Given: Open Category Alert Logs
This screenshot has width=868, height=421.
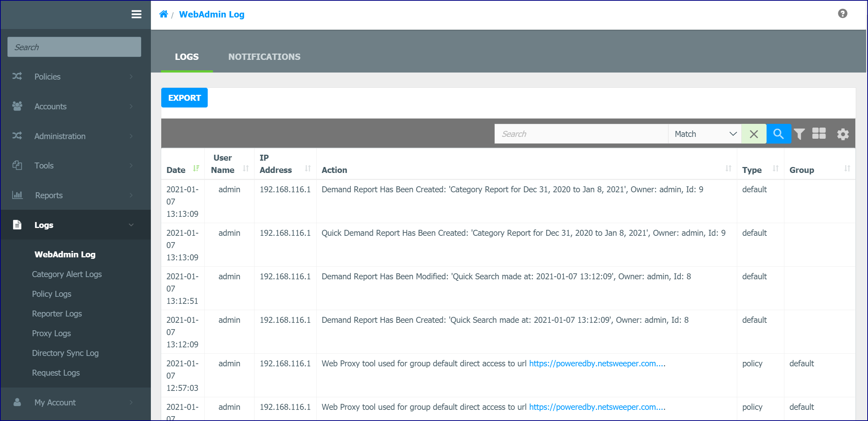Looking at the screenshot, I should pos(67,274).
